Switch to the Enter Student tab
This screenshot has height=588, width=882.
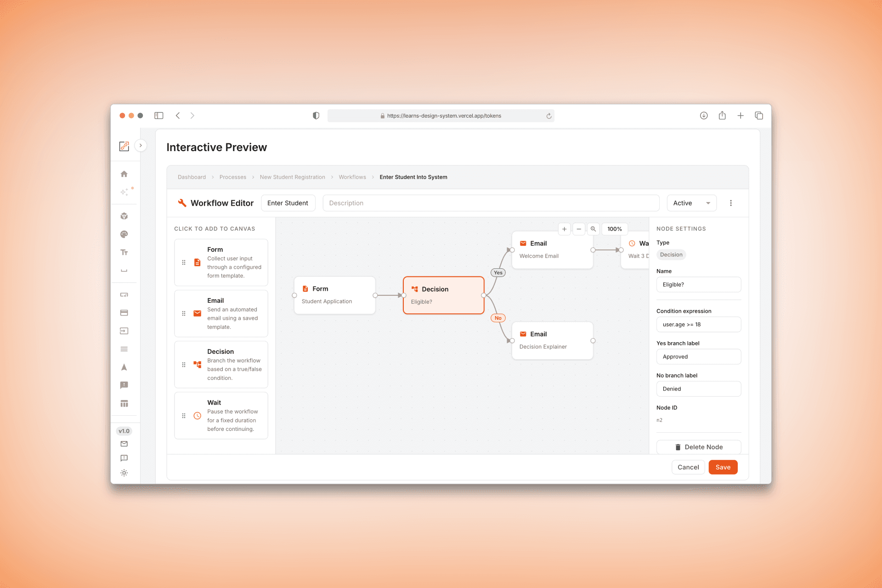click(288, 203)
